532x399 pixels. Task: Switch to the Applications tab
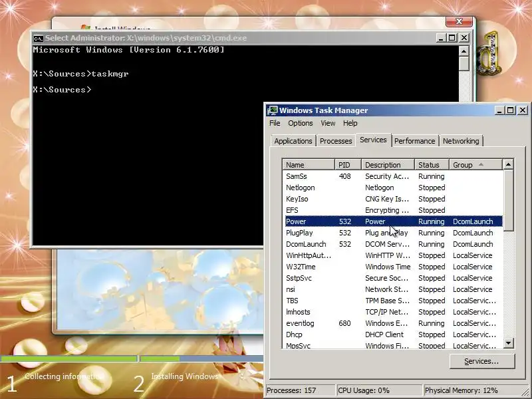293,141
